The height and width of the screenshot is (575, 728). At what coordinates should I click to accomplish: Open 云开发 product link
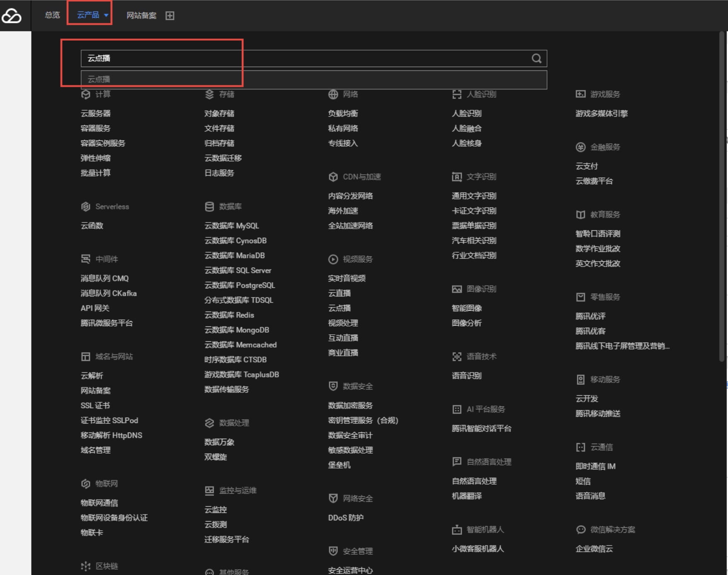(x=587, y=399)
